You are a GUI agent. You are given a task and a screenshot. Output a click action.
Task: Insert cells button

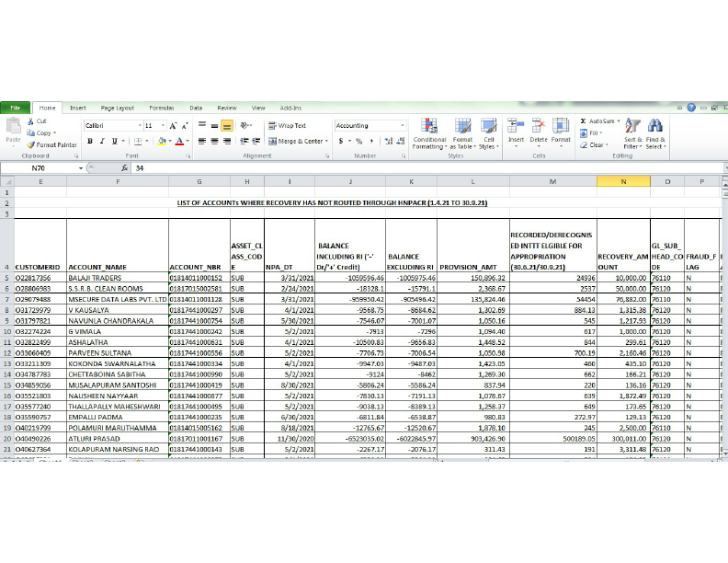click(x=516, y=132)
